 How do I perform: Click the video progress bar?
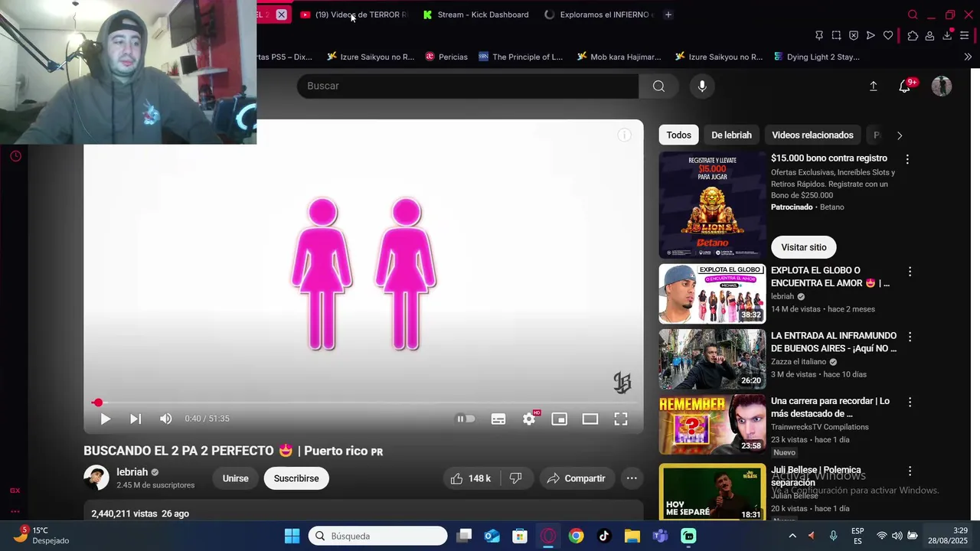364,403
